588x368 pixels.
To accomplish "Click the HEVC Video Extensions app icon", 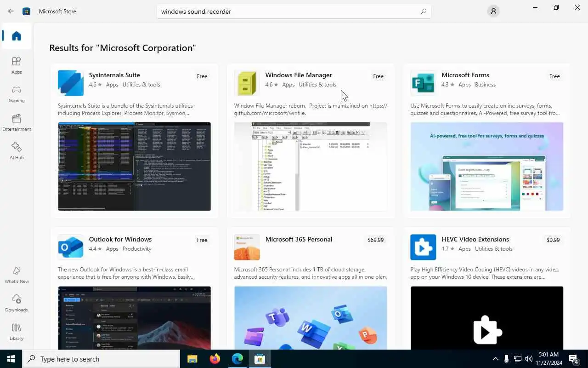I will 423,247.
